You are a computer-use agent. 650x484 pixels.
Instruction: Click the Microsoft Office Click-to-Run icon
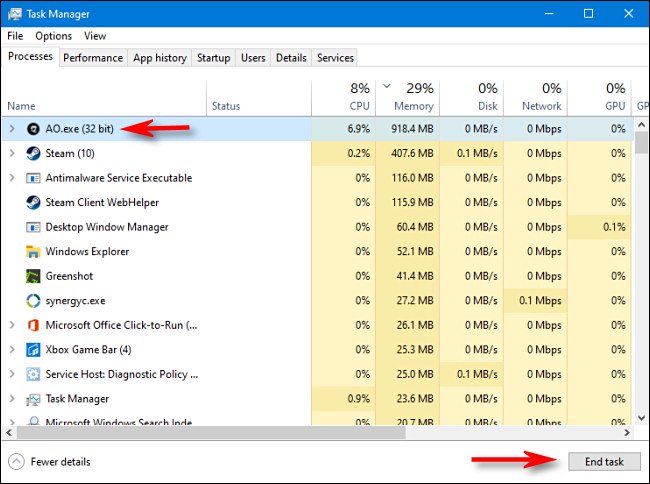tap(33, 325)
